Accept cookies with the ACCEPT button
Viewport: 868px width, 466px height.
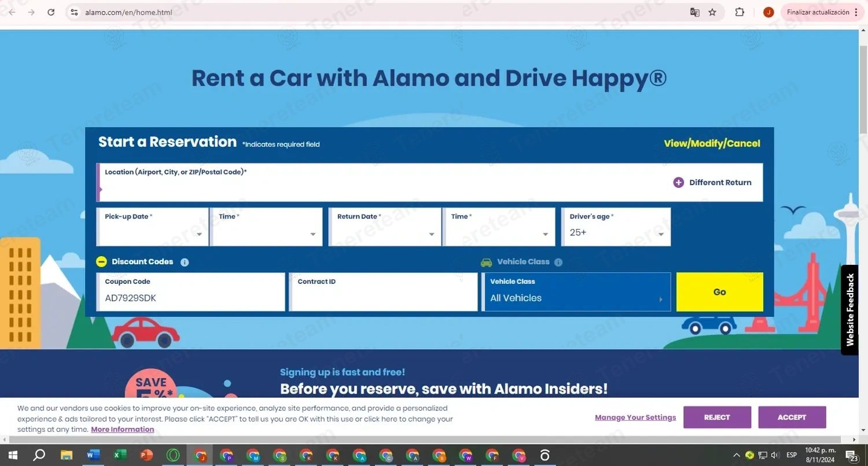pos(792,417)
